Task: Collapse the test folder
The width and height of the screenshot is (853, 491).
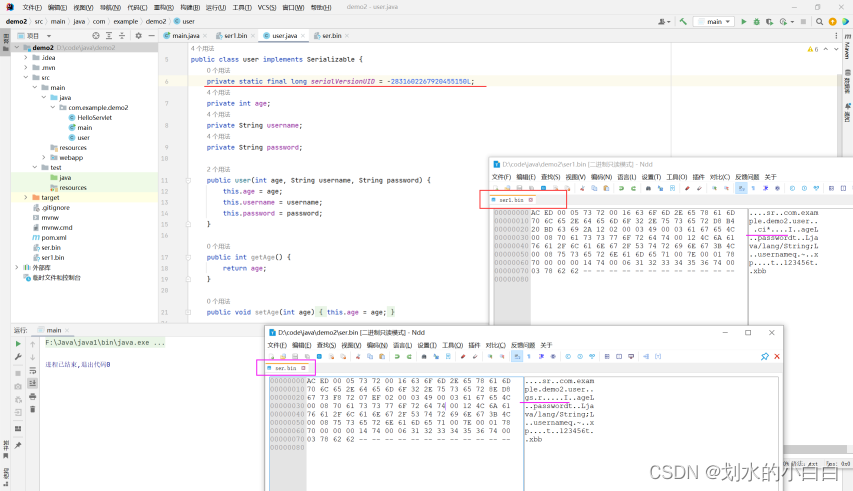Action: click(x=35, y=167)
